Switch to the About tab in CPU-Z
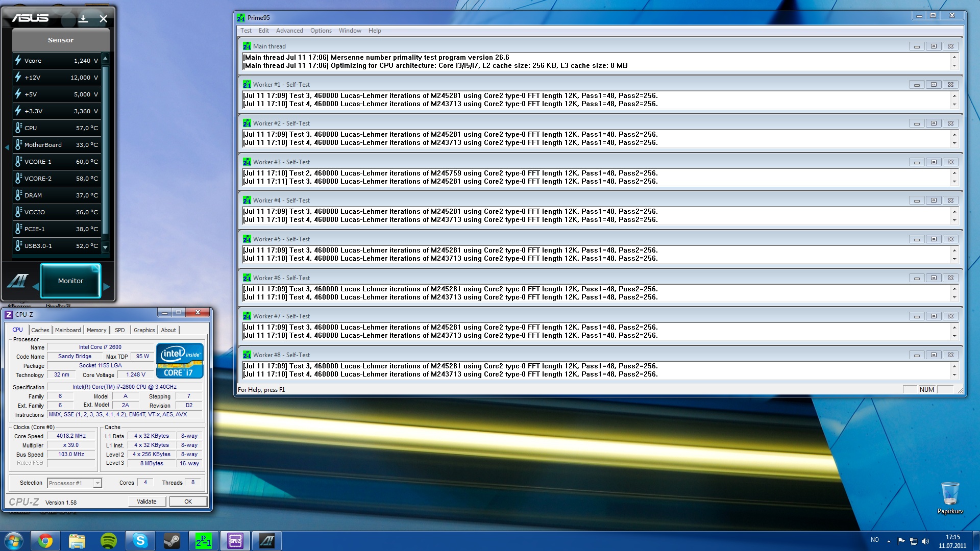This screenshot has width=980, height=551. pyautogui.click(x=168, y=330)
